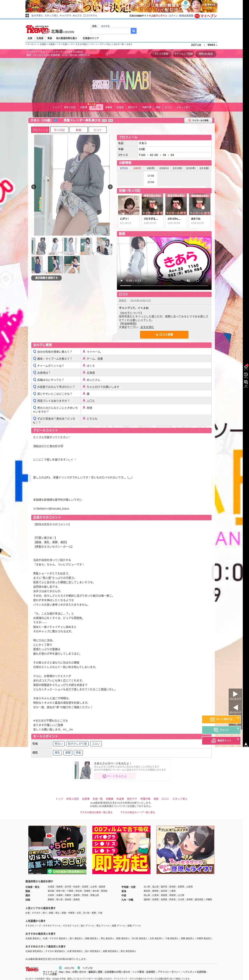The height and width of the screenshot is (980, 249).
Task: Click the orange 口コミ投稿 button
Action: 164,334
